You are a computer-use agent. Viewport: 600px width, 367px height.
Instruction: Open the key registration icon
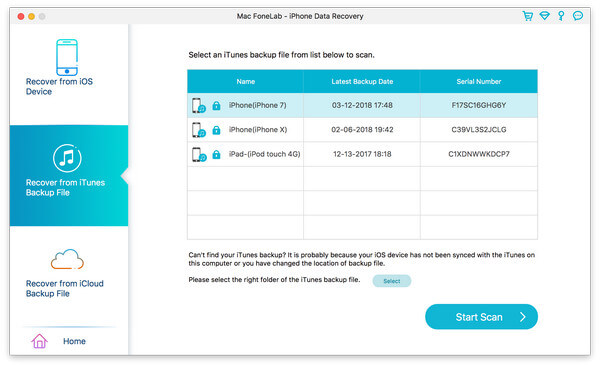(561, 16)
